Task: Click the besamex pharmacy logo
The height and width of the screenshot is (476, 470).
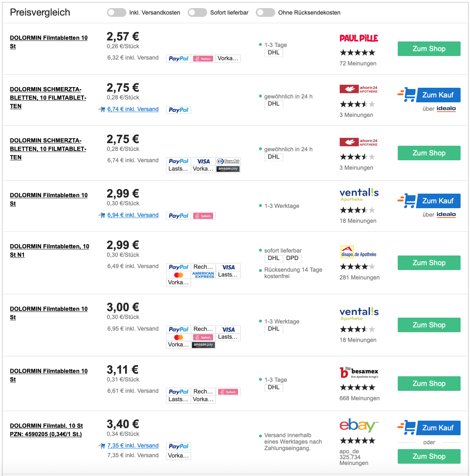Action: (359, 372)
